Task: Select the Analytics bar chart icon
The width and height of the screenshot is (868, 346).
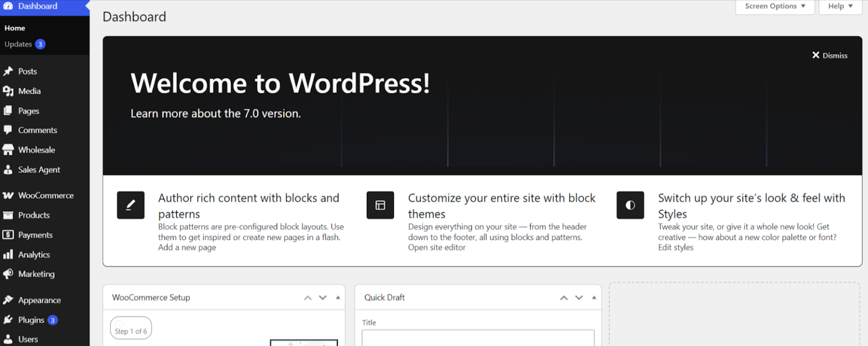Action: 8,255
